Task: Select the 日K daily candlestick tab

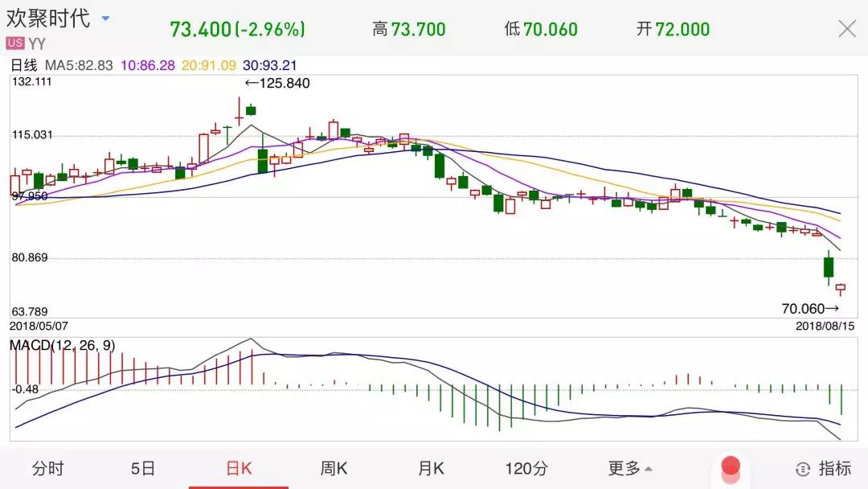Action: tap(239, 469)
